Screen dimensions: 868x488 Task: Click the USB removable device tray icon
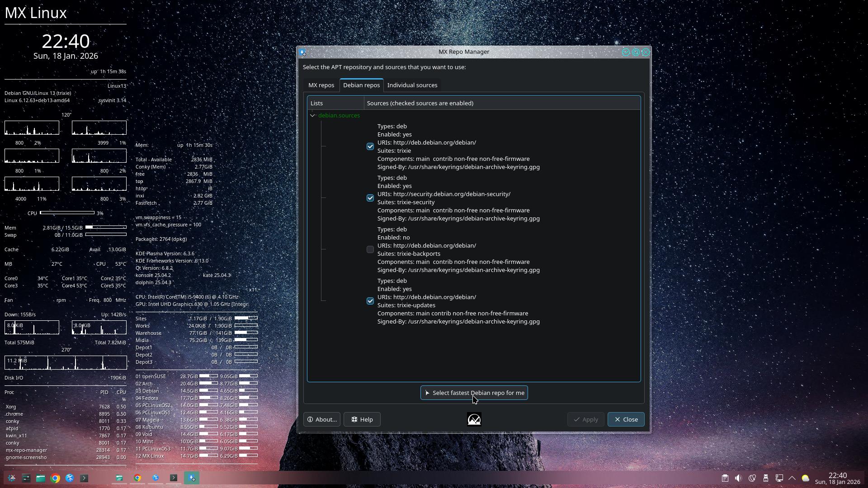[x=766, y=478]
